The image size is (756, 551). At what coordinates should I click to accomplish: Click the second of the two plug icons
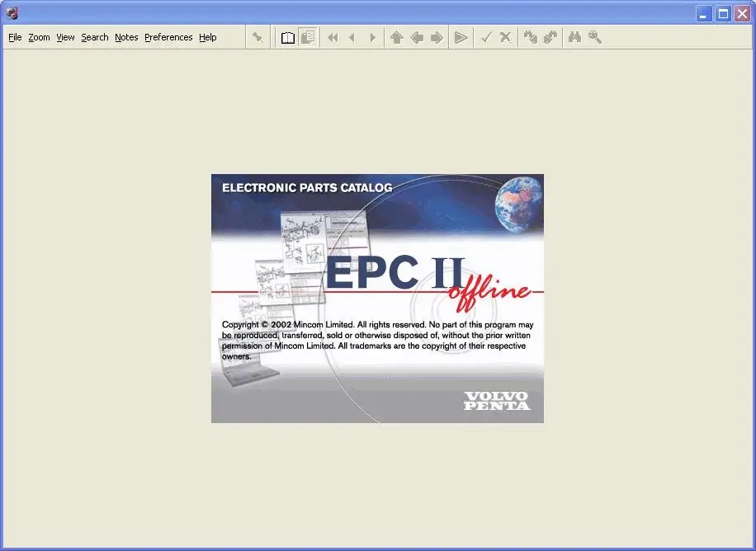click(550, 37)
